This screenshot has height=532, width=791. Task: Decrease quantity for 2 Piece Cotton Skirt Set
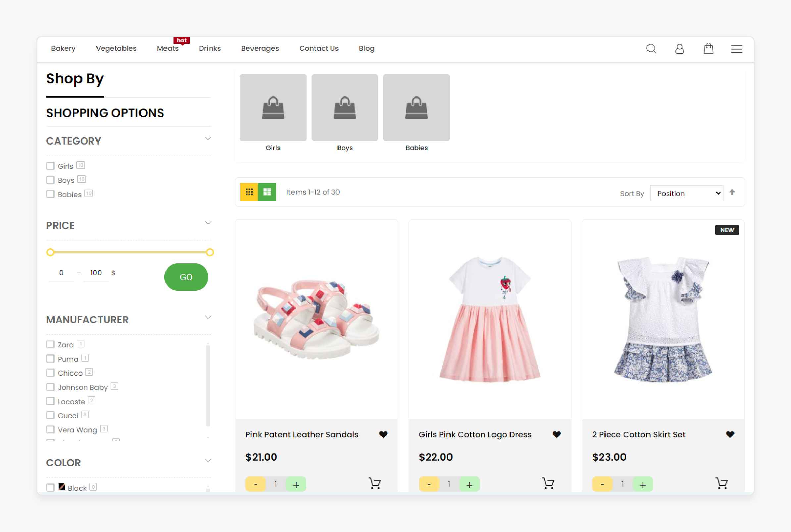point(603,484)
